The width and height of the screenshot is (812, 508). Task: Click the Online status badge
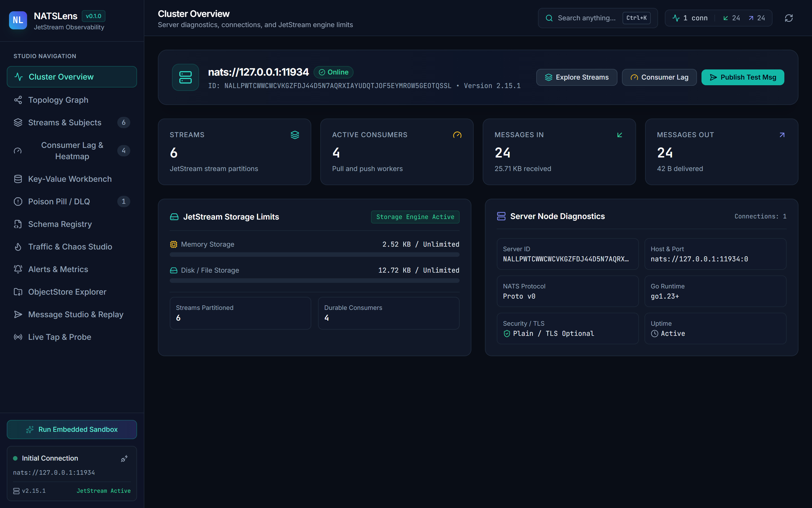tap(333, 72)
